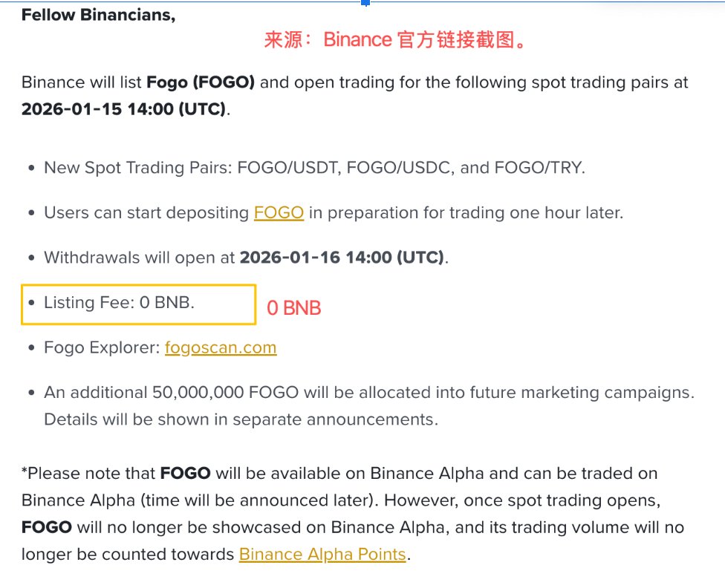Click "Details will be shown in separate announcements."
This screenshot has height=588, width=725.
[x=241, y=419]
